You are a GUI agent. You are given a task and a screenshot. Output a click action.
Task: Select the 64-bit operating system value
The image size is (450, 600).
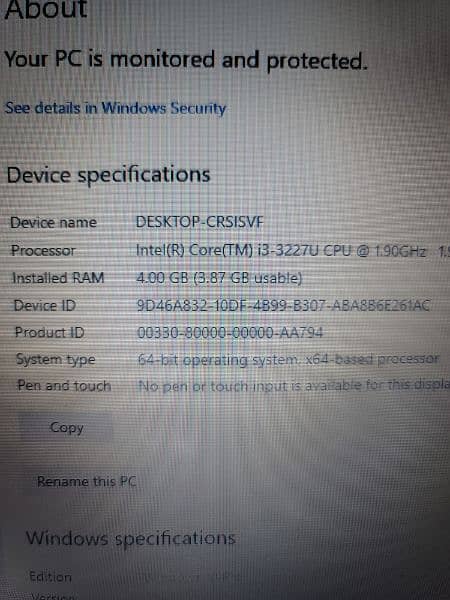point(288,360)
